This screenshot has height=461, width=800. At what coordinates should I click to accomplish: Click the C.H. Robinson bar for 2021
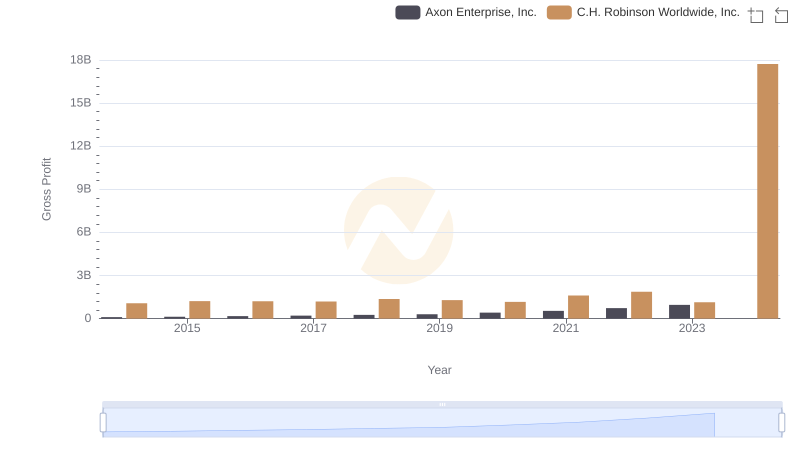(579, 307)
